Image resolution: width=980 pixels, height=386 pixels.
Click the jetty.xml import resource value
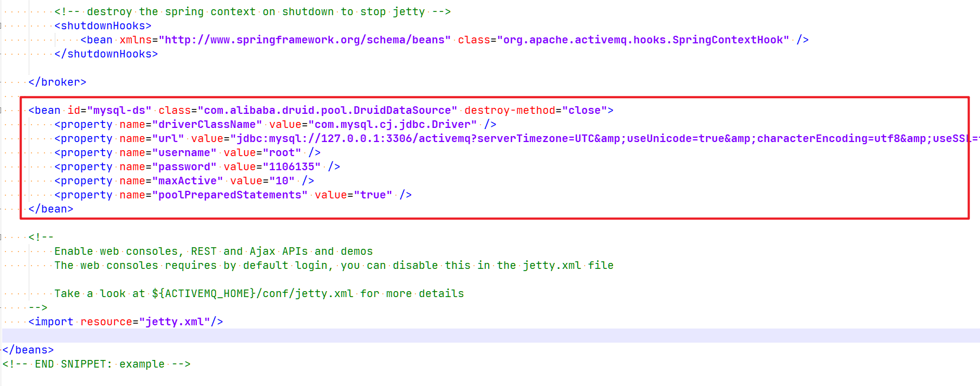point(174,322)
